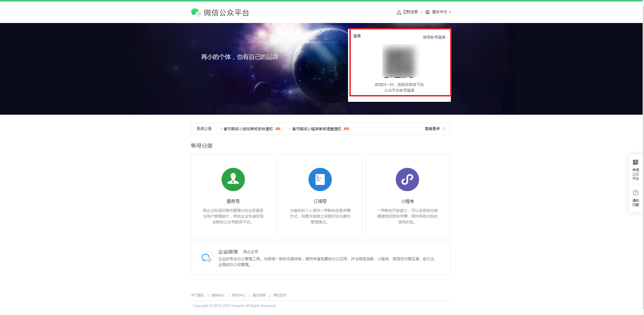This screenshot has height=315, width=644.
Task: Open 侵权投诉 footer link
Action: (280, 295)
